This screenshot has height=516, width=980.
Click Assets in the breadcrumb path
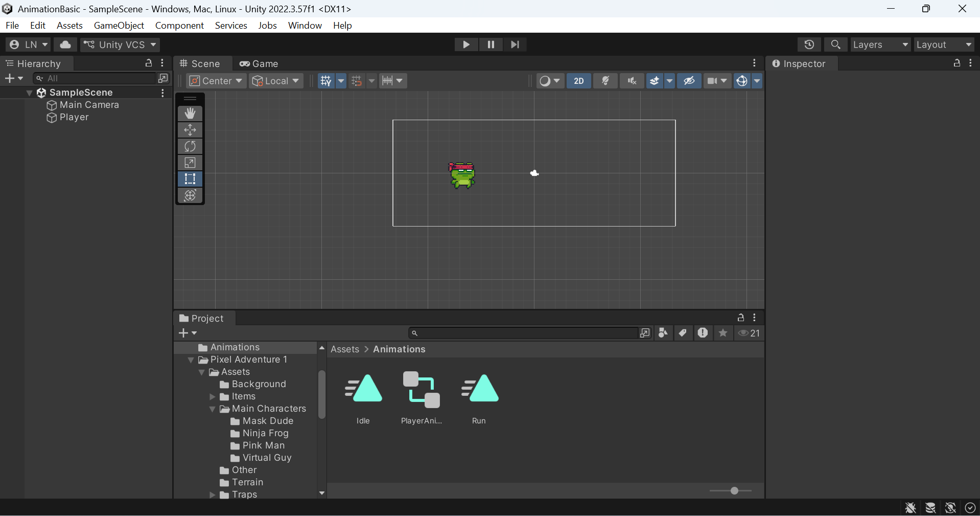(x=345, y=349)
